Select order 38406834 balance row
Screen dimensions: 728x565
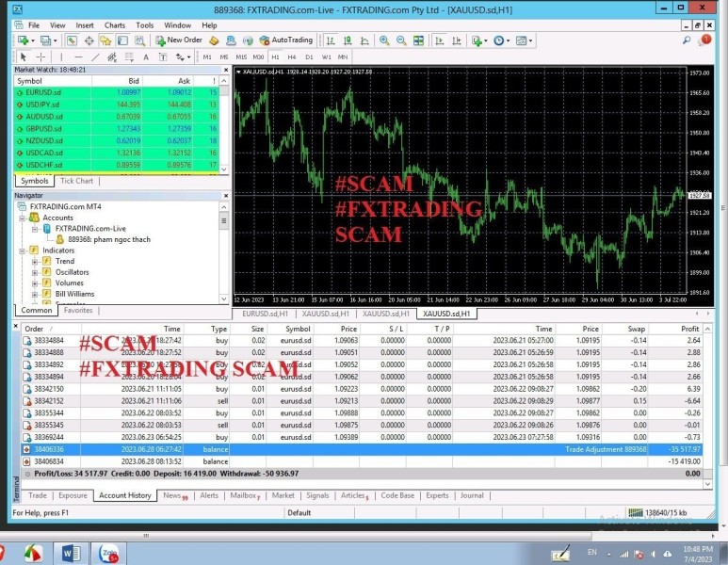[x=363, y=461]
